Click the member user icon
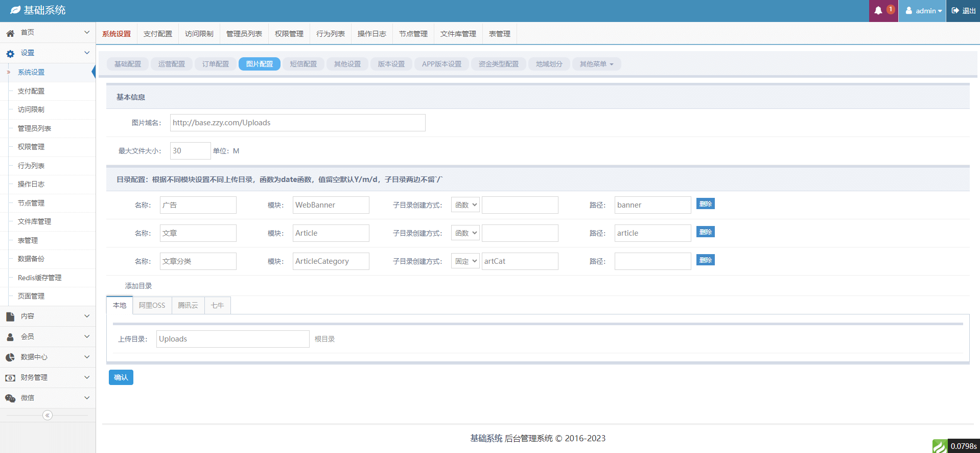The height and width of the screenshot is (453, 980). tap(10, 337)
